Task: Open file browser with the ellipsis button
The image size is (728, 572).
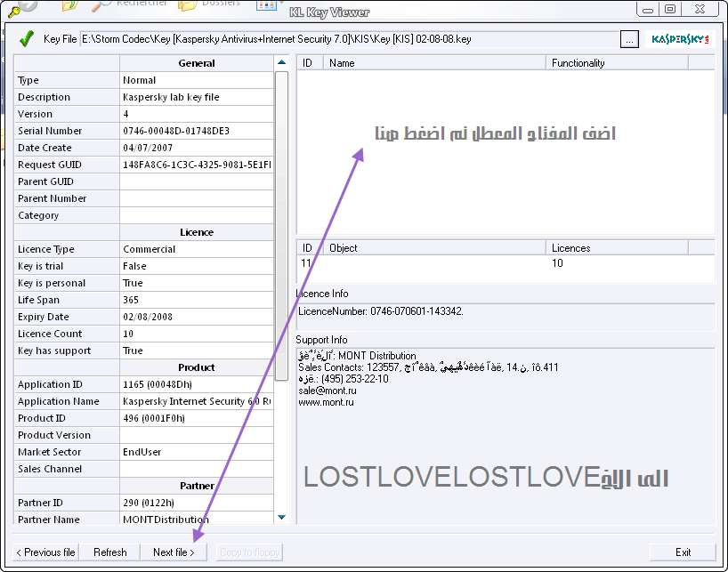Action: point(629,39)
